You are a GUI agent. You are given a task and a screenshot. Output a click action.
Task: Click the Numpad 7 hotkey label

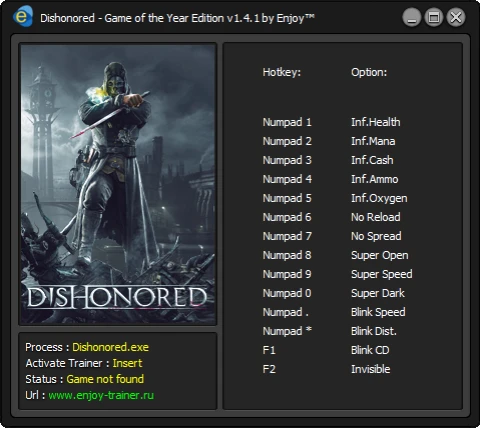(287, 236)
